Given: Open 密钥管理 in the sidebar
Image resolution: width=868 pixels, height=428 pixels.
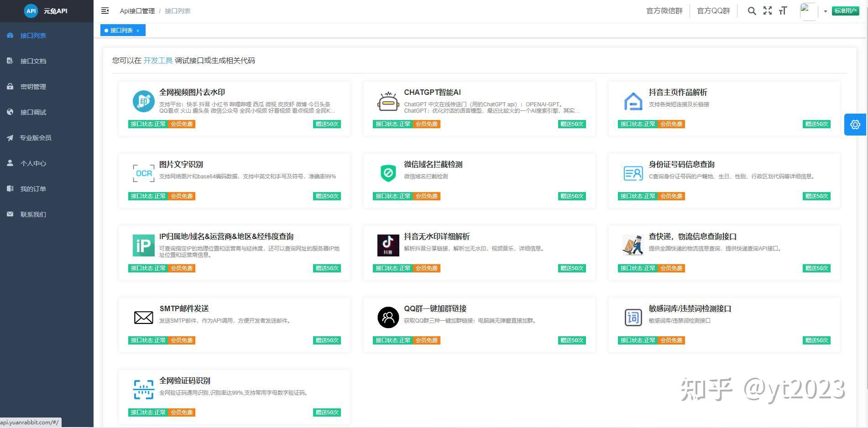Looking at the screenshot, I should (47, 87).
